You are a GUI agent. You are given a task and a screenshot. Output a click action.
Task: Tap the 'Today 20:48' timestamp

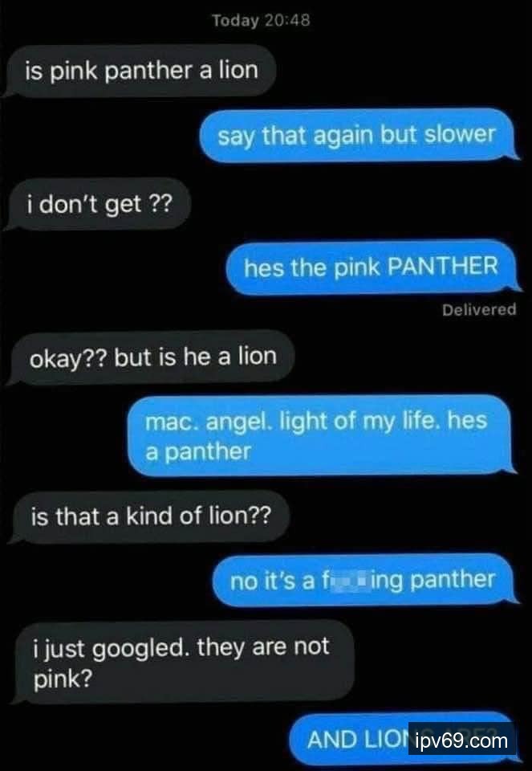(x=261, y=21)
